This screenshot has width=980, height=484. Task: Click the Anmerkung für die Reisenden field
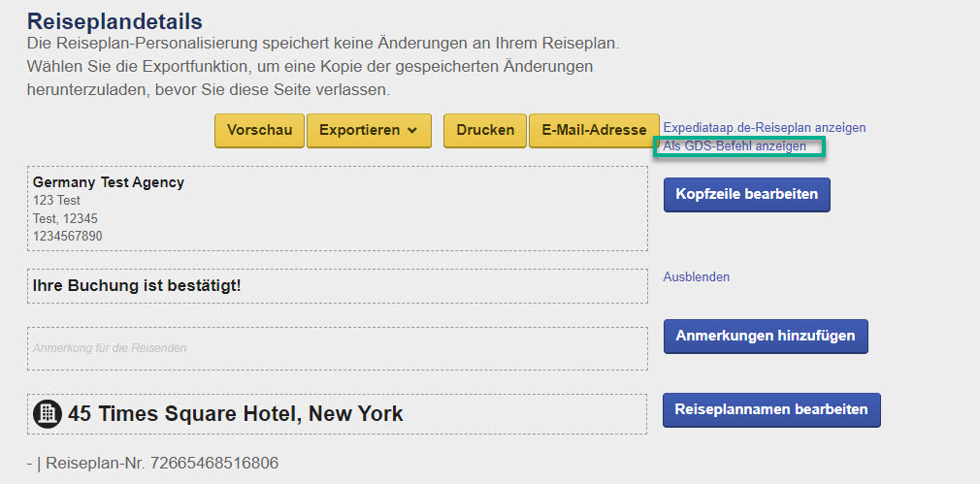click(x=338, y=348)
